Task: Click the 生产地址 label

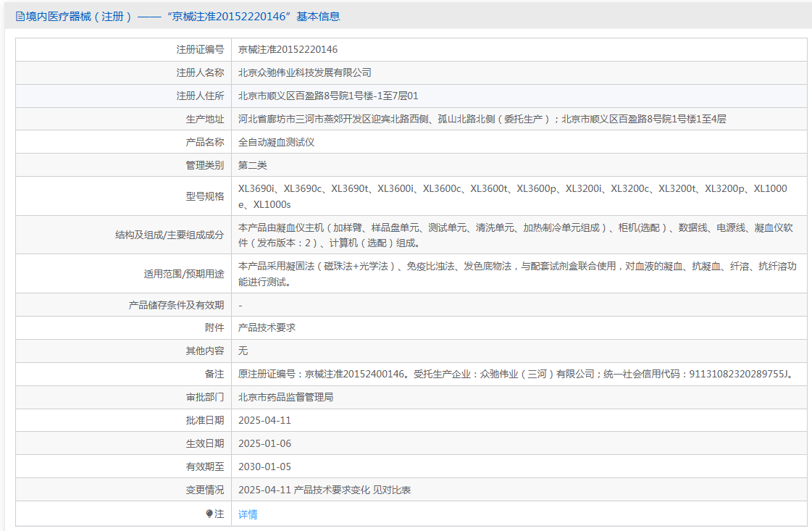Action: 205,119
